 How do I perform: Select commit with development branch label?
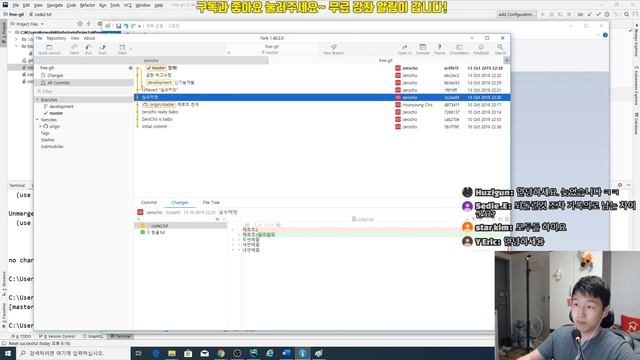pyautogui.click(x=322, y=82)
